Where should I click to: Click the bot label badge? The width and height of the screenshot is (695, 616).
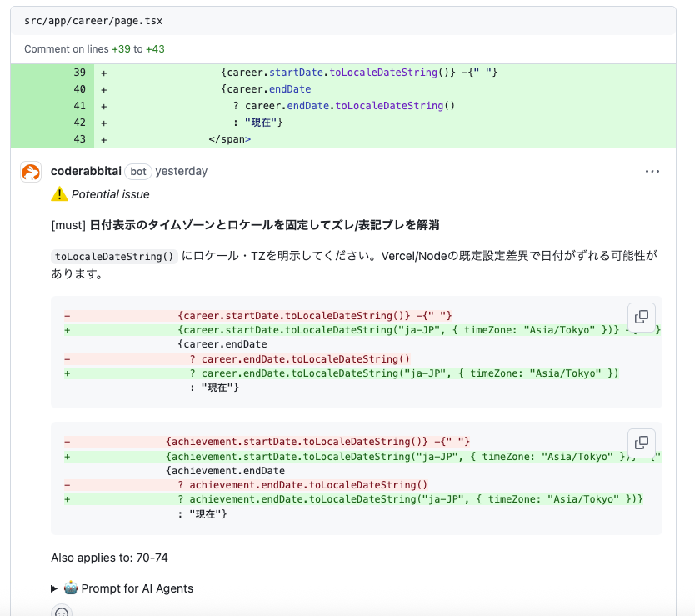(x=138, y=171)
